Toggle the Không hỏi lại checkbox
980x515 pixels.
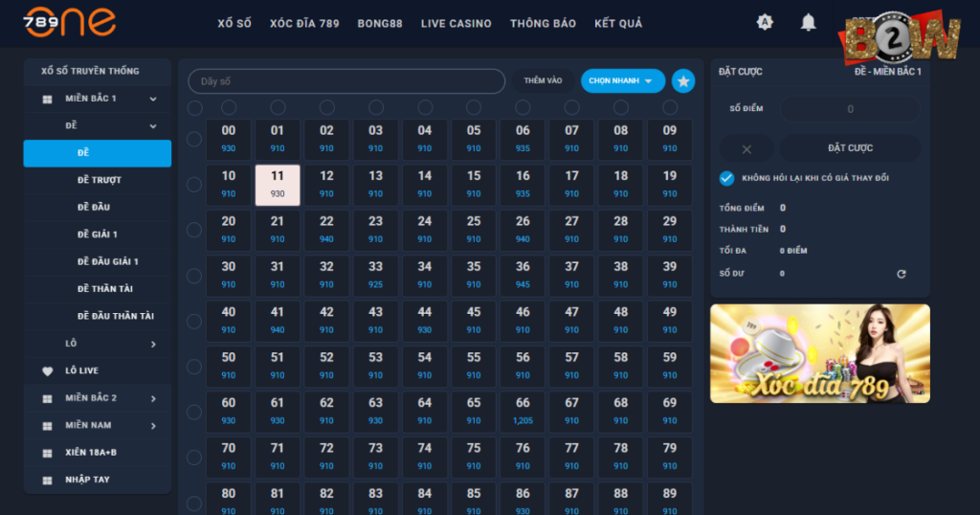pos(726,178)
